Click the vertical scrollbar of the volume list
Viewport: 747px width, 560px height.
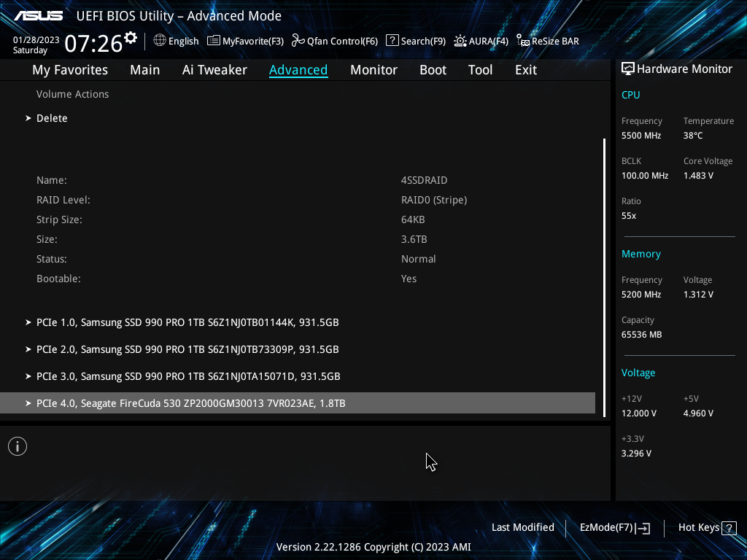604,278
